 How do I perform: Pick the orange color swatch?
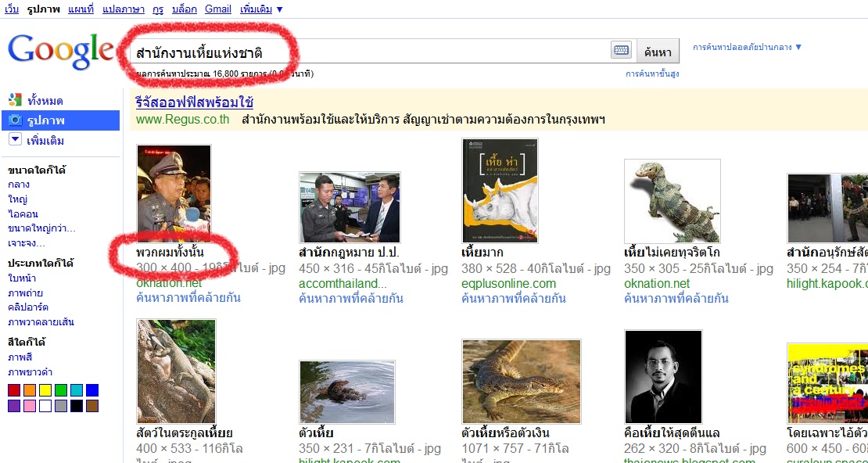[30, 390]
